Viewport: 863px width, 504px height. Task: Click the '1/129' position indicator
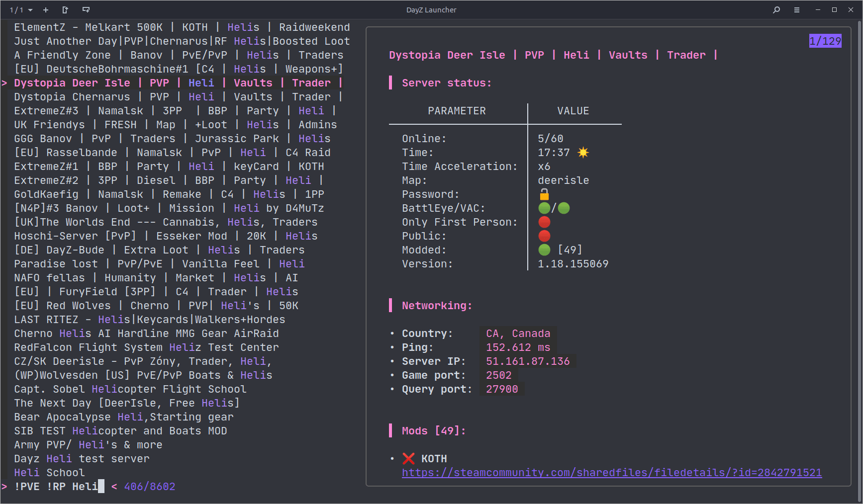pos(825,41)
